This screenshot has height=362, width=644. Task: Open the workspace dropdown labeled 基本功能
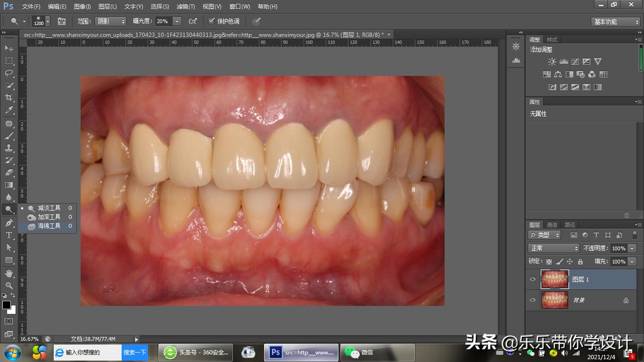[x=615, y=22]
